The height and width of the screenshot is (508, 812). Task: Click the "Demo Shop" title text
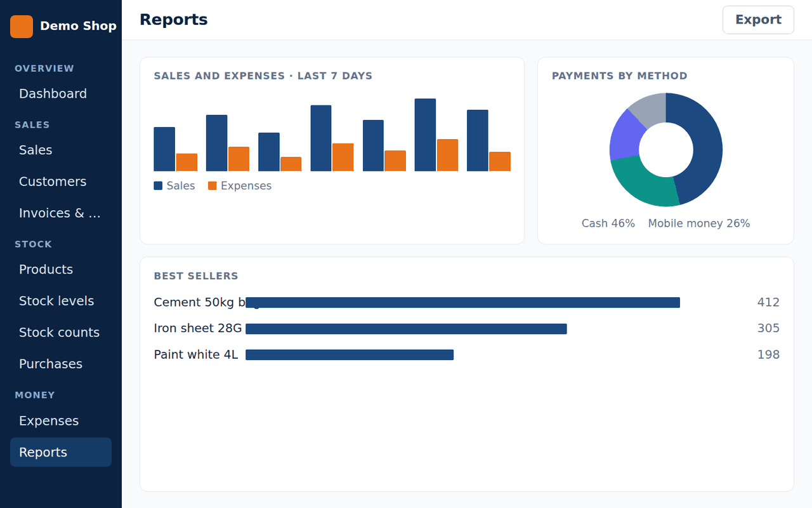[x=78, y=26]
